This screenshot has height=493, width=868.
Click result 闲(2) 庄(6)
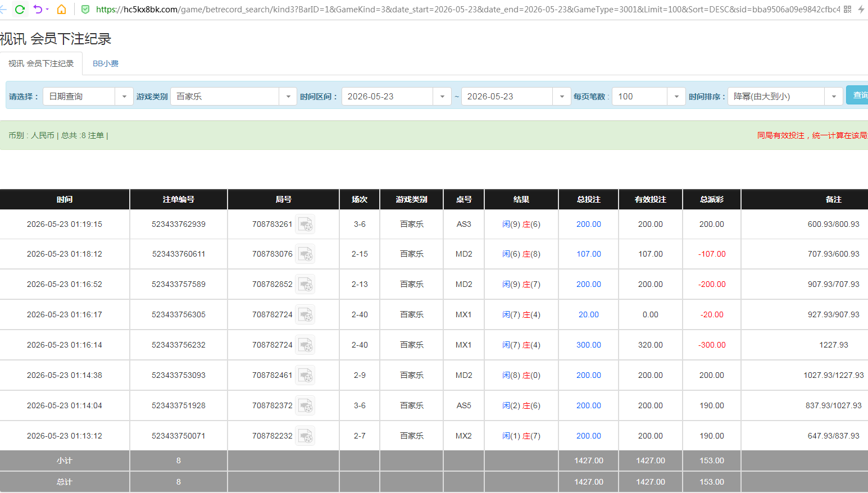click(x=521, y=406)
